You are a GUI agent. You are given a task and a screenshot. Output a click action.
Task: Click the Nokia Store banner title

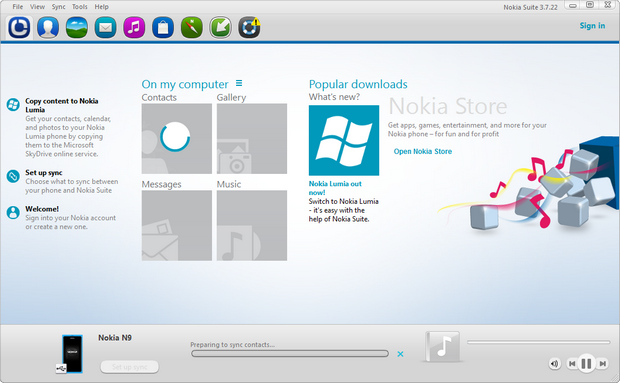[x=448, y=106]
